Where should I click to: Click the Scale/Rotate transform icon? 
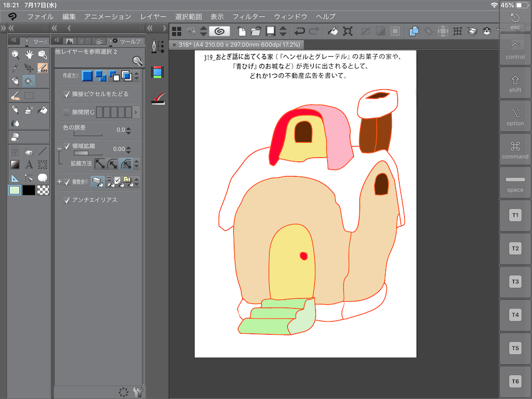point(348,31)
